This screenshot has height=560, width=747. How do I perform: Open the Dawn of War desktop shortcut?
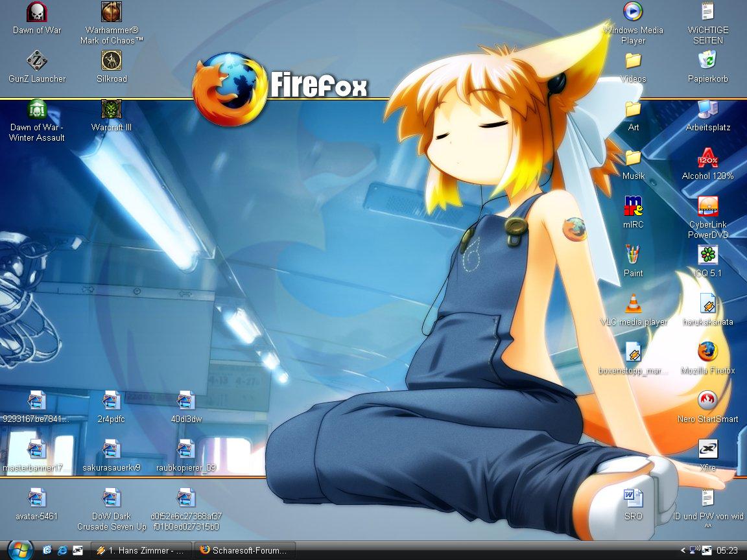37,13
